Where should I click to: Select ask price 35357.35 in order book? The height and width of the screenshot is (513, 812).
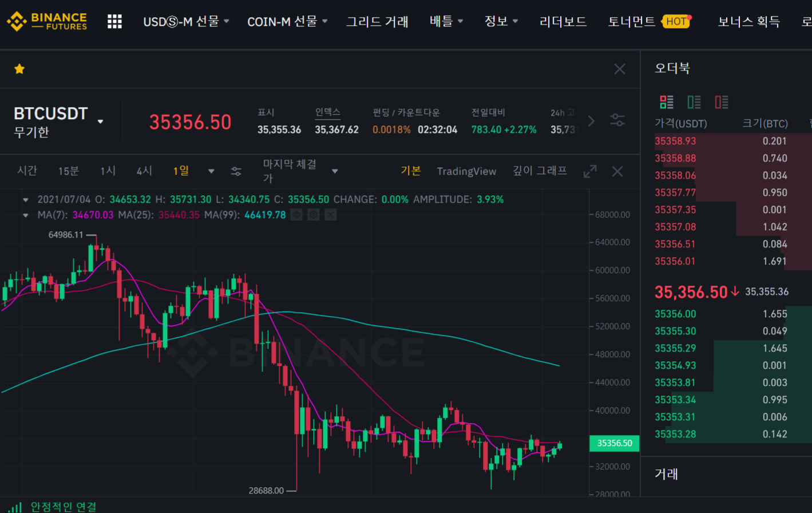click(675, 210)
